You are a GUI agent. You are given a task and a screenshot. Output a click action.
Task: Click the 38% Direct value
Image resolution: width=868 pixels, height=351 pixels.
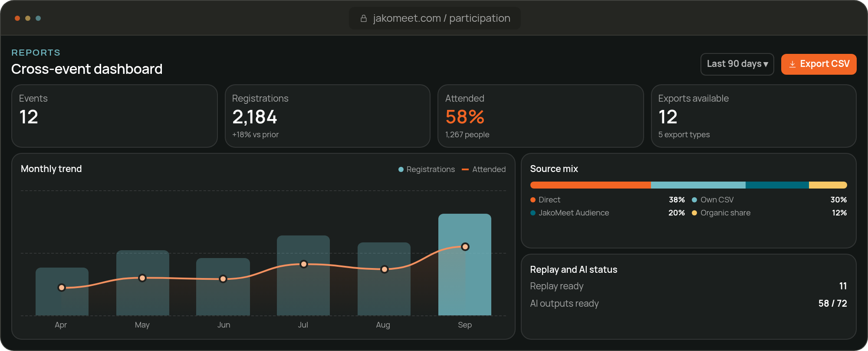pos(677,200)
